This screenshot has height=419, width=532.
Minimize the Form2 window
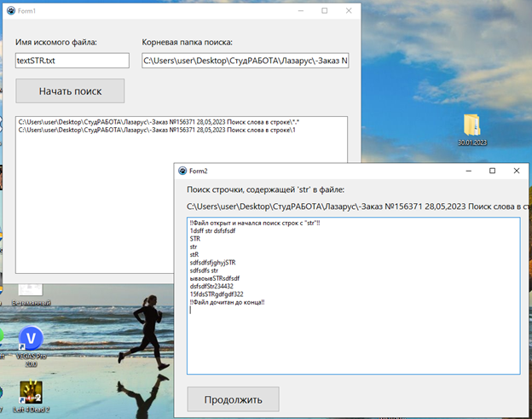point(469,171)
